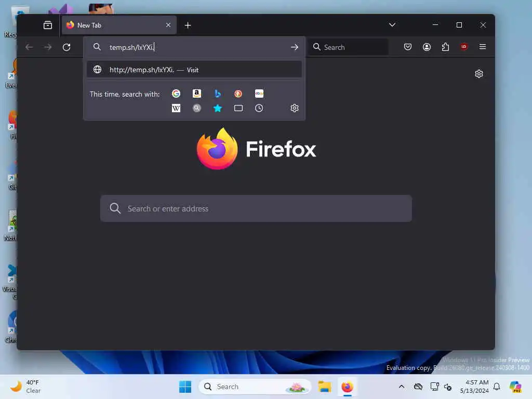532x399 pixels.
Task: Search this time with Bing
Action: click(218, 94)
